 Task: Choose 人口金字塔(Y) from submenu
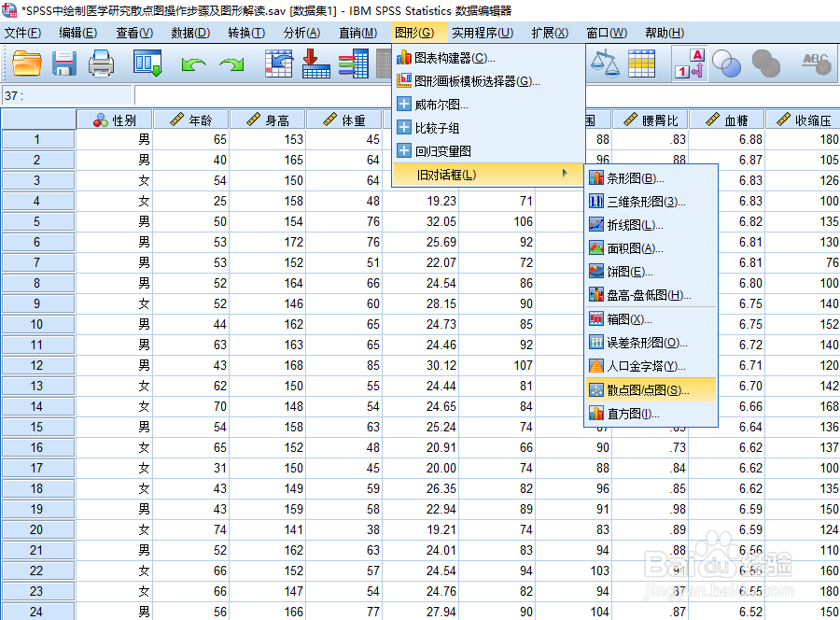tap(651, 367)
